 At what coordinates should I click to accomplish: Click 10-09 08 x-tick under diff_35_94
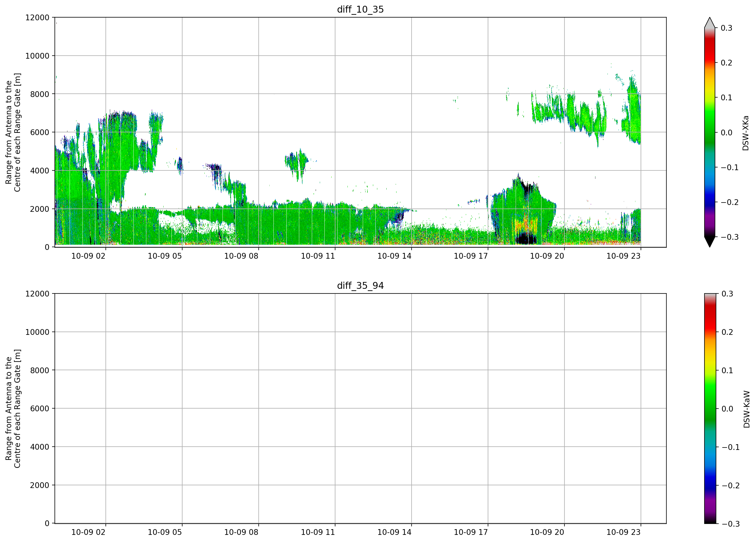241,532
